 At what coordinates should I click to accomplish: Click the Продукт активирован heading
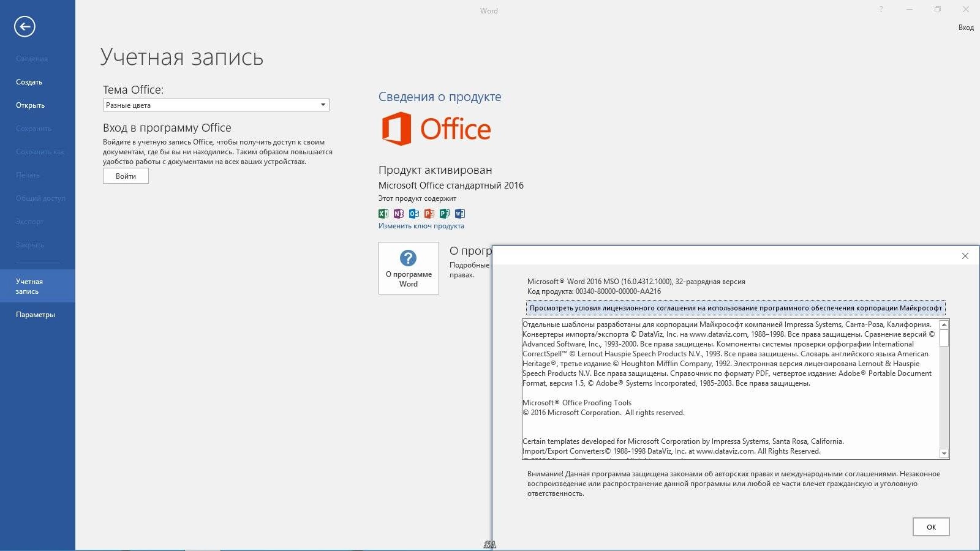[435, 170]
